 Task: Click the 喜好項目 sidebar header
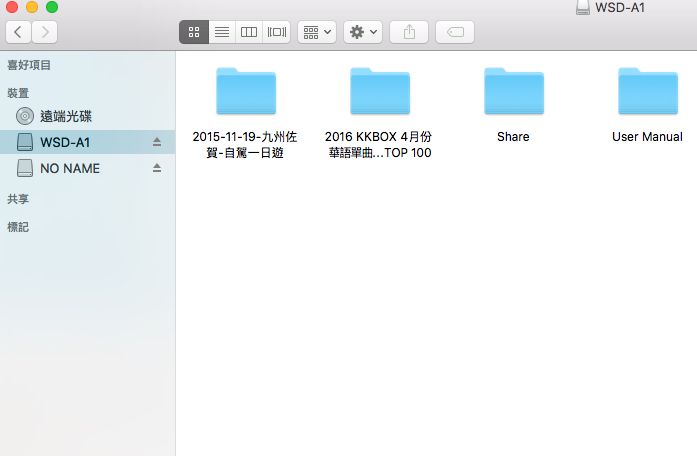point(29,65)
